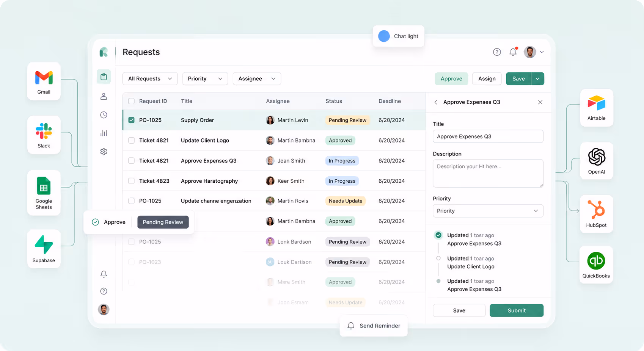Select the Google Sheets integration icon
Image resolution: width=644 pixels, height=351 pixels.
click(44, 186)
